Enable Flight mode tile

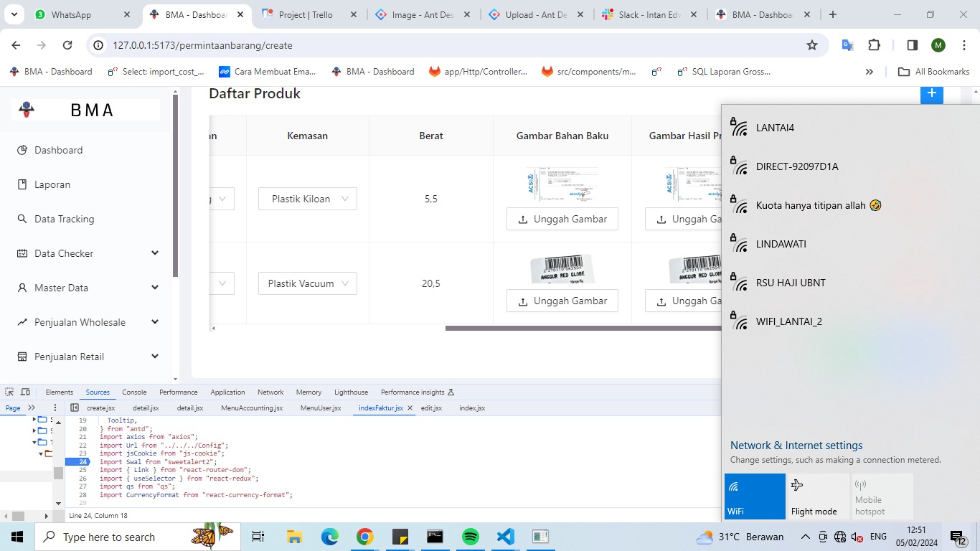(x=818, y=496)
